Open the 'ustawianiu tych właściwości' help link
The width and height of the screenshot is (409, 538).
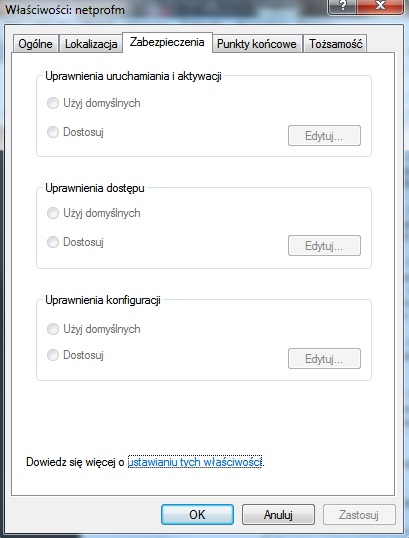point(195,462)
